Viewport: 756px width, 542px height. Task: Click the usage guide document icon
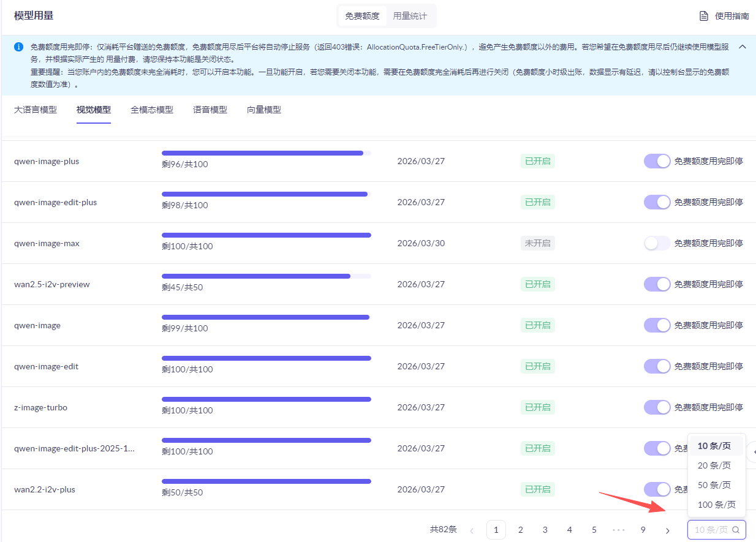(x=704, y=16)
